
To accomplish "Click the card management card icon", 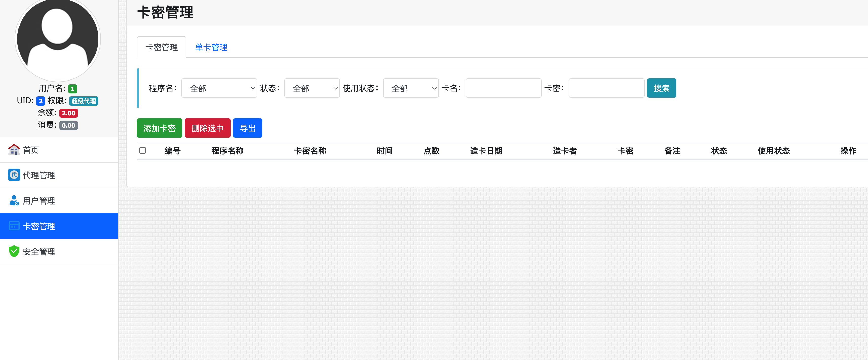I will click(x=14, y=226).
